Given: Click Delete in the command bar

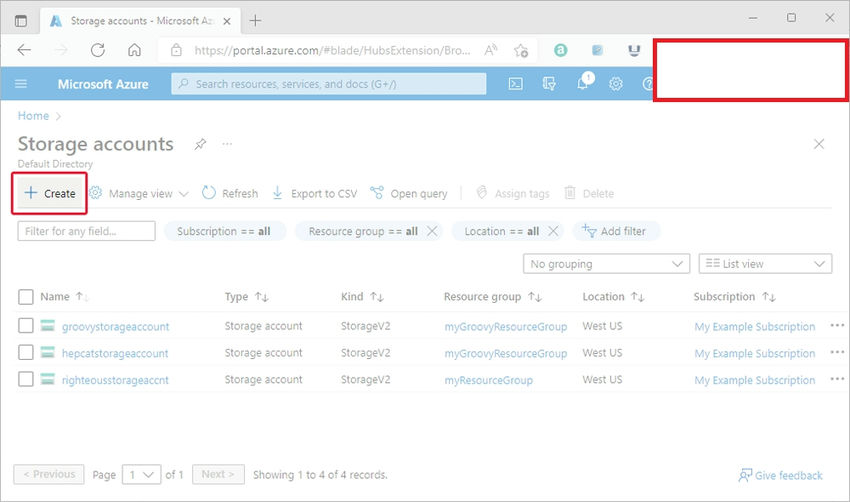Looking at the screenshot, I should pos(589,194).
